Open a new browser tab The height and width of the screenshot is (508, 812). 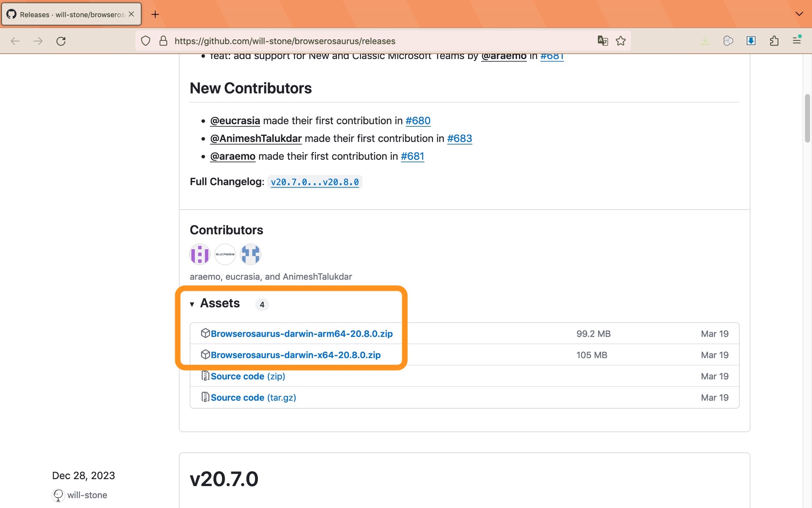(155, 14)
